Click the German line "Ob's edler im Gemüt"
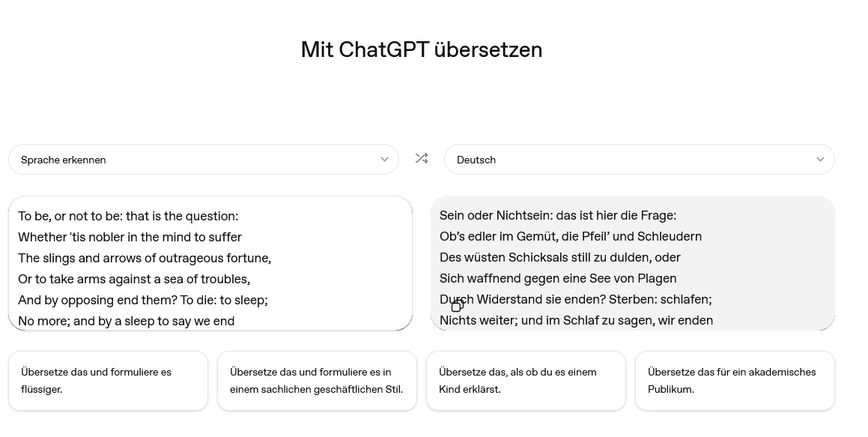The height and width of the screenshot is (437, 868). click(x=571, y=237)
